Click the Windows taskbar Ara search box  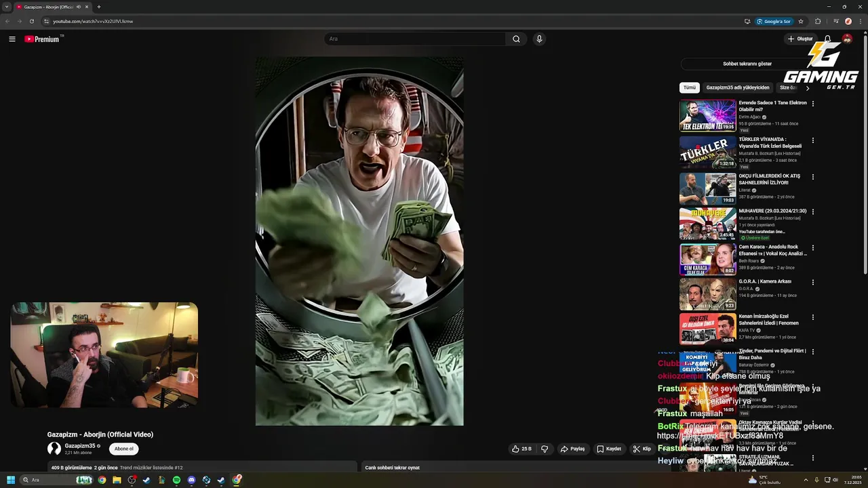tap(56, 480)
